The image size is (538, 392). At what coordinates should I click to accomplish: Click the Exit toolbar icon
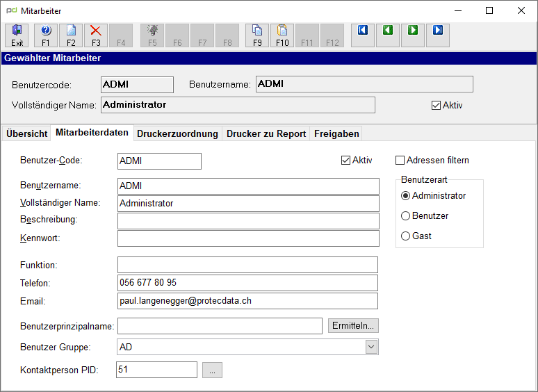(x=17, y=35)
